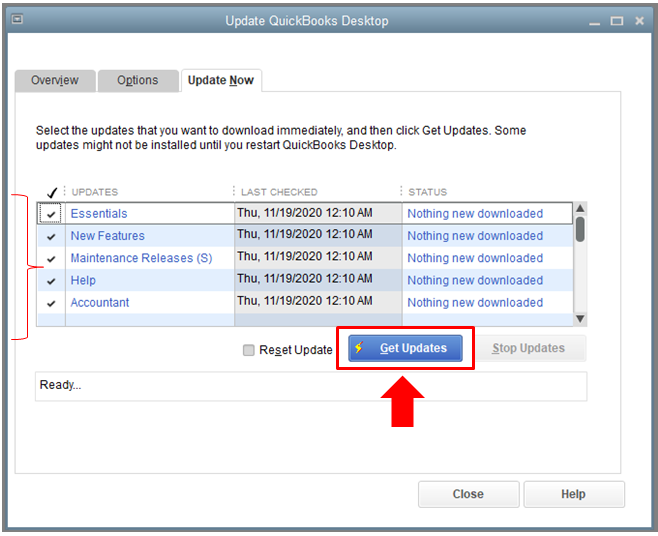Click the updates list scroll down arrow
The height and width of the screenshot is (536, 658).
click(580, 319)
